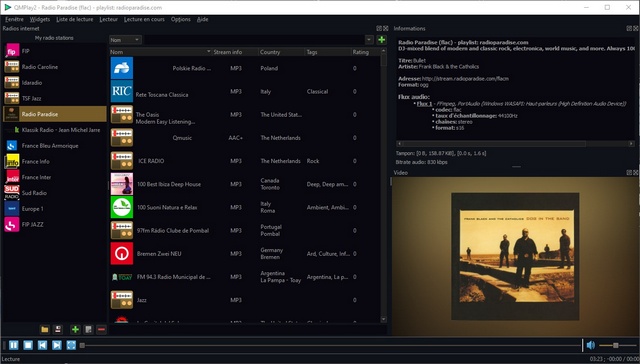Sort list by Rating column
The image size is (640, 364).
coord(365,52)
